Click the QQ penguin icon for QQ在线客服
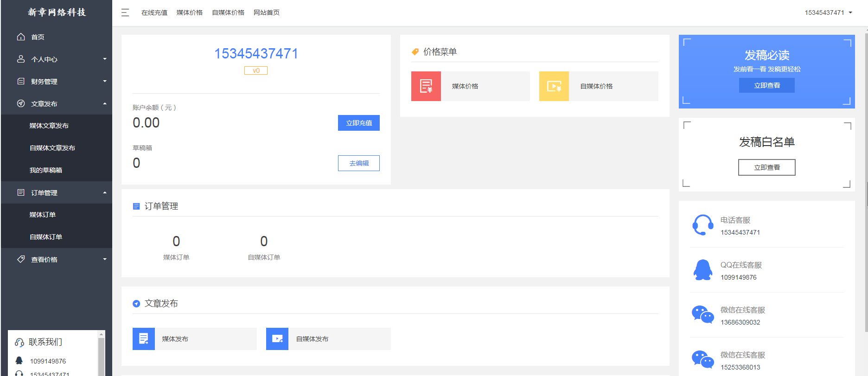 click(703, 270)
